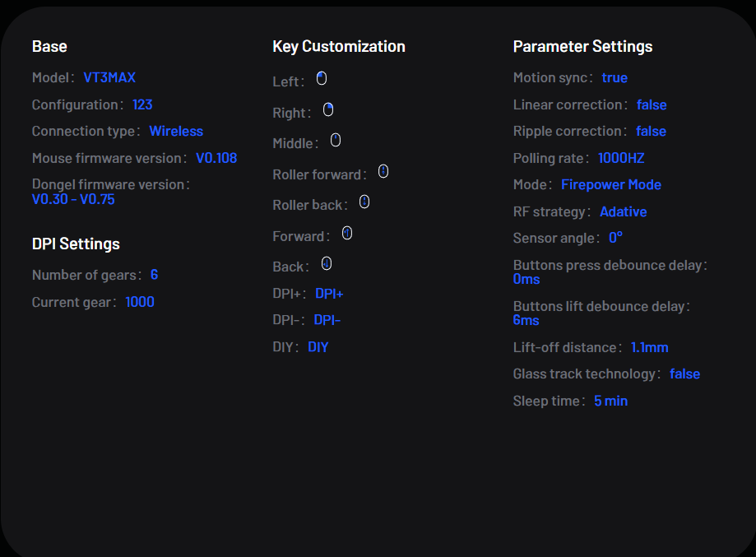Select the Middle button mouse icon

click(x=336, y=141)
